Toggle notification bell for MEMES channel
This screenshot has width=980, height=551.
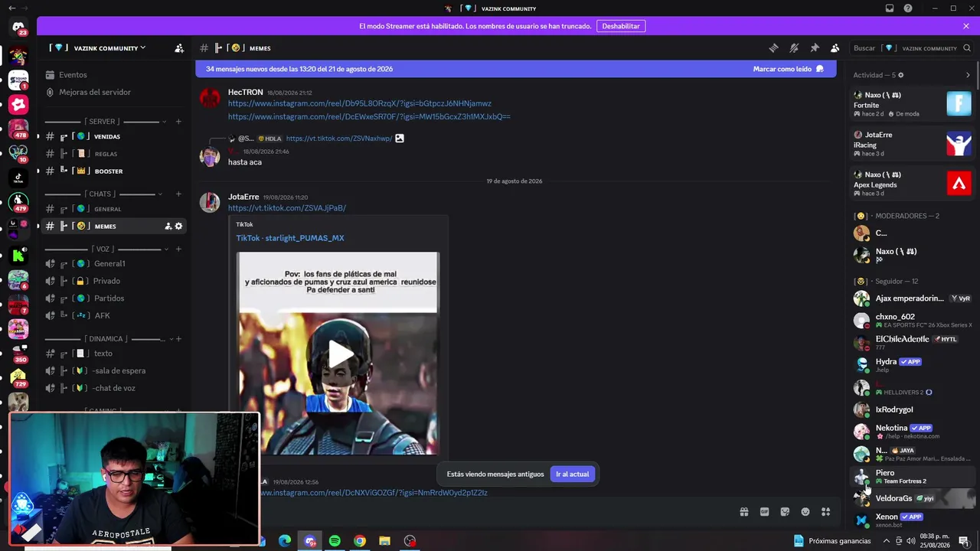click(x=794, y=48)
